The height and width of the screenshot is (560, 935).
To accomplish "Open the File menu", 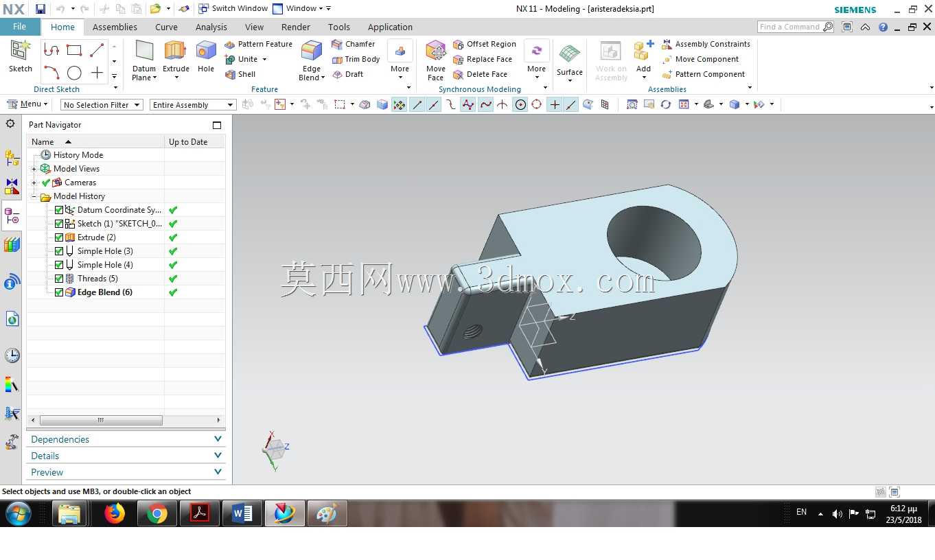I will coord(20,27).
